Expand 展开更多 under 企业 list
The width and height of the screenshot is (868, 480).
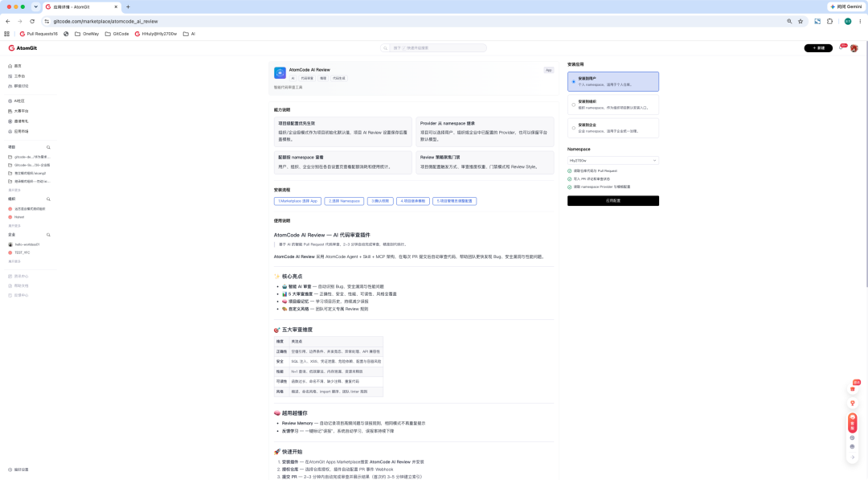click(x=14, y=261)
